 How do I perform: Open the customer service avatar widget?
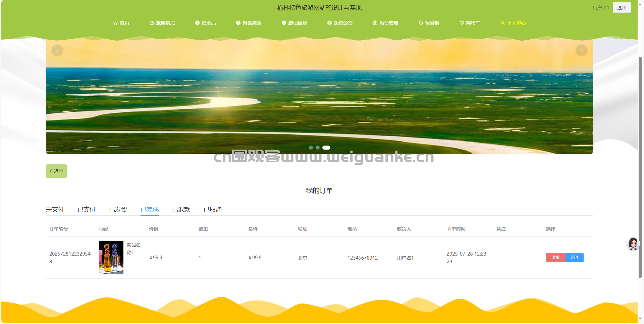click(633, 244)
